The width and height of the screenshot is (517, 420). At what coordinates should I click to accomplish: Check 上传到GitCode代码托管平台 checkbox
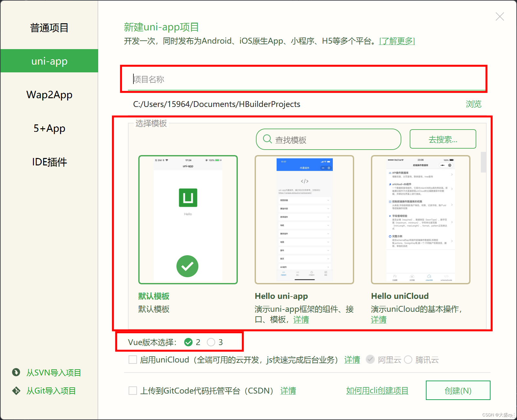pos(133,391)
